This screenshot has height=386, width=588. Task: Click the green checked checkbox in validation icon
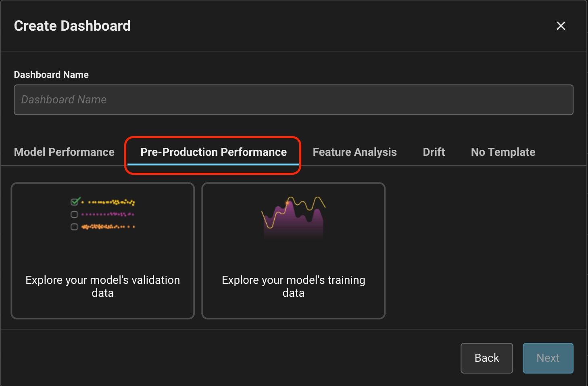(75, 201)
